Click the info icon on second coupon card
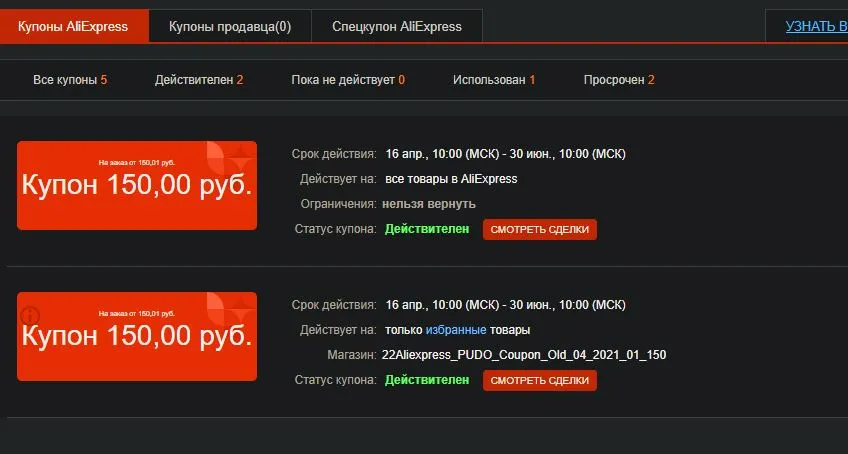The width and height of the screenshot is (848, 454). (30, 315)
